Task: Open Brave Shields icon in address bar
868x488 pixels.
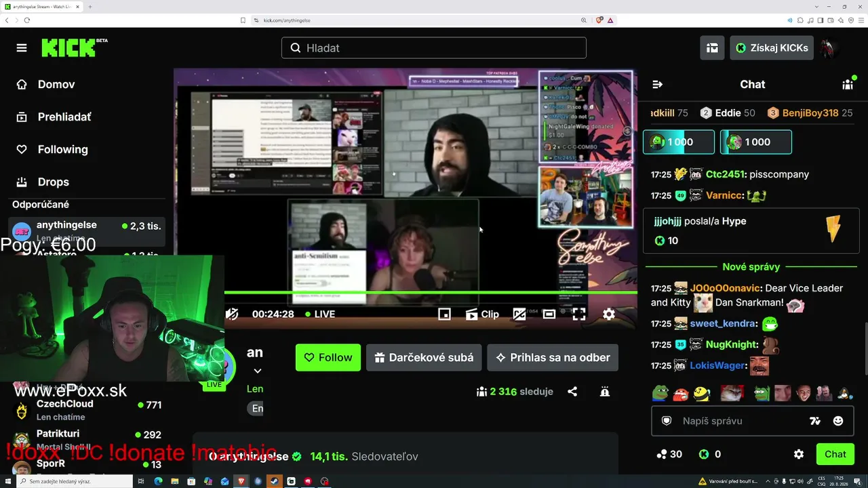Action: [599, 20]
